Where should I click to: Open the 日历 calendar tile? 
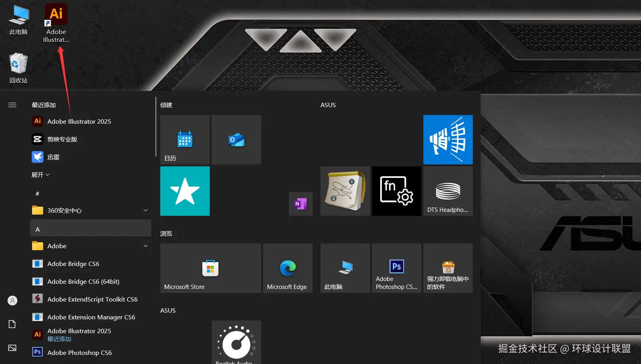click(185, 140)
